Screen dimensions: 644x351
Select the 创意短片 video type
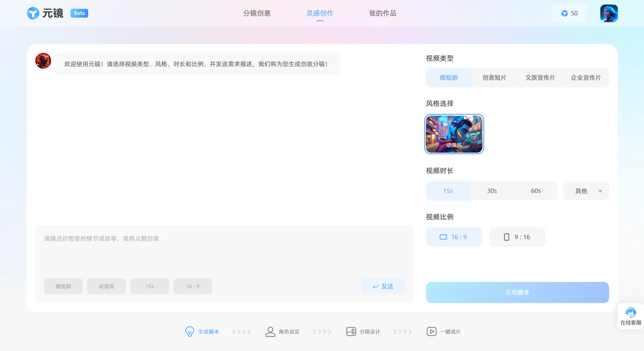pyautogui.click(x=494, y=77)
